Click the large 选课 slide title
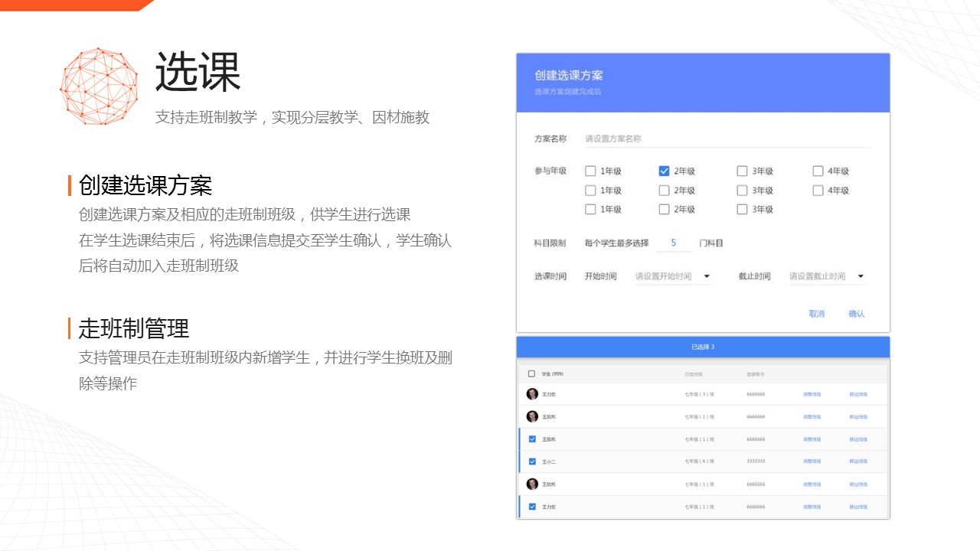 (x=198, y=73)
